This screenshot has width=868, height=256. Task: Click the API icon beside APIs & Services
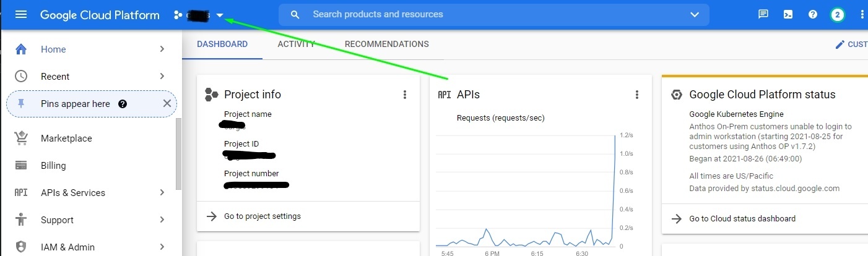coord(21,193)
